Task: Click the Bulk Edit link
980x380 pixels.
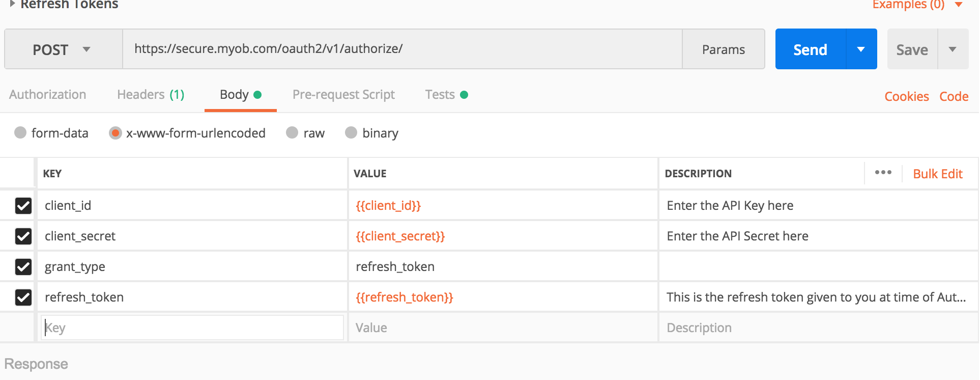Action: [938, 174]
